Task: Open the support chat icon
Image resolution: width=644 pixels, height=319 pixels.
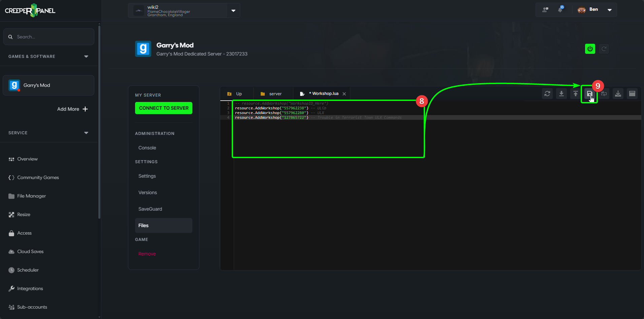Action: pos(545,10)
